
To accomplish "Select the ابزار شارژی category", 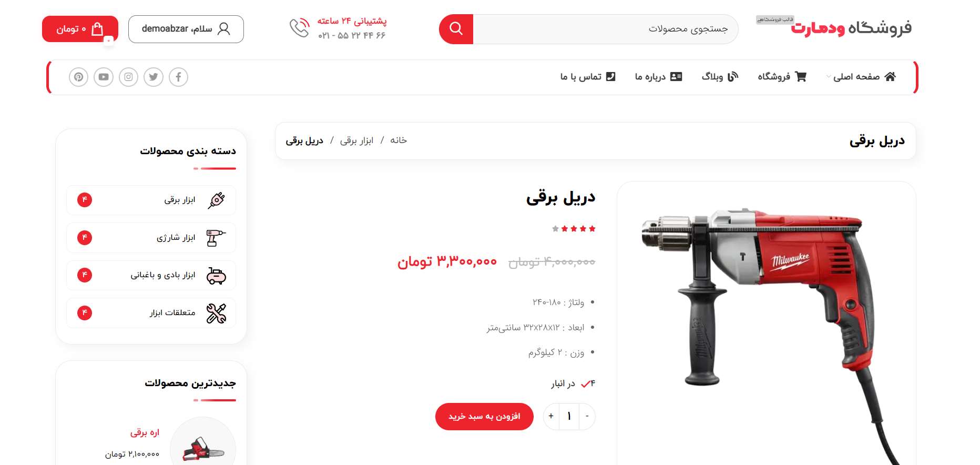I will click(151, 238).
